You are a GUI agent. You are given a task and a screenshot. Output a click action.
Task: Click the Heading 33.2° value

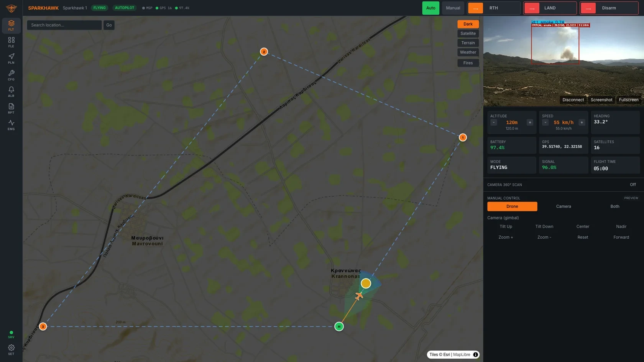[x=601, y=122]
